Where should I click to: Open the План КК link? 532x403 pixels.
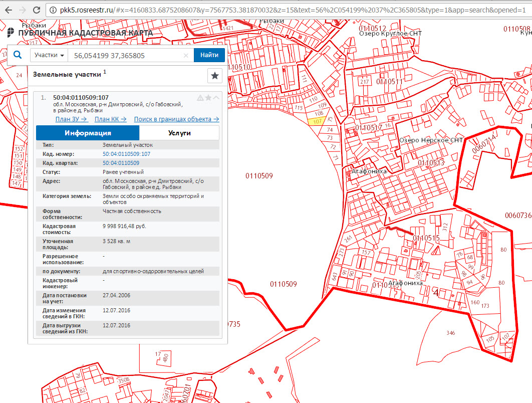pos(111,119)
